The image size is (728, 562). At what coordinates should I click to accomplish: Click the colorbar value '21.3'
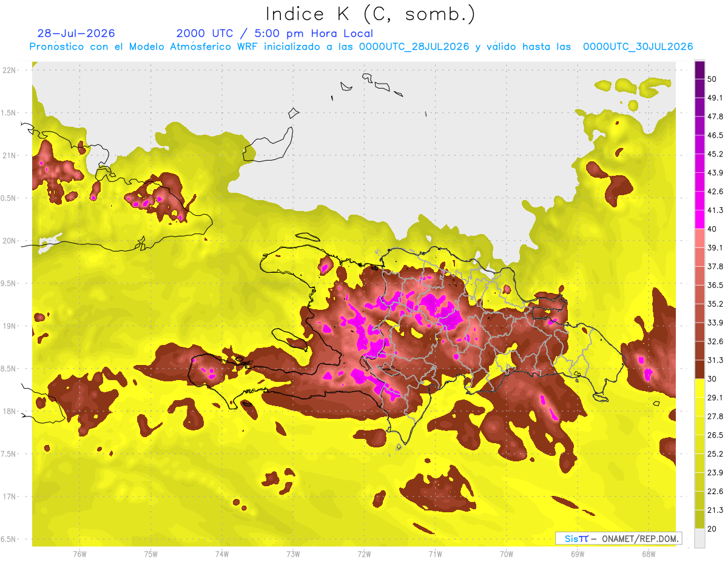715,510
